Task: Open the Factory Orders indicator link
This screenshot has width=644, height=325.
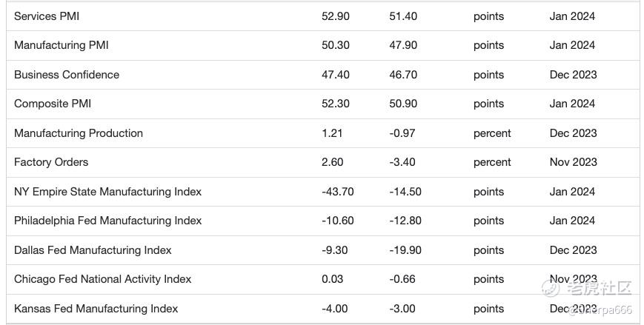Action: coord(51,162)
